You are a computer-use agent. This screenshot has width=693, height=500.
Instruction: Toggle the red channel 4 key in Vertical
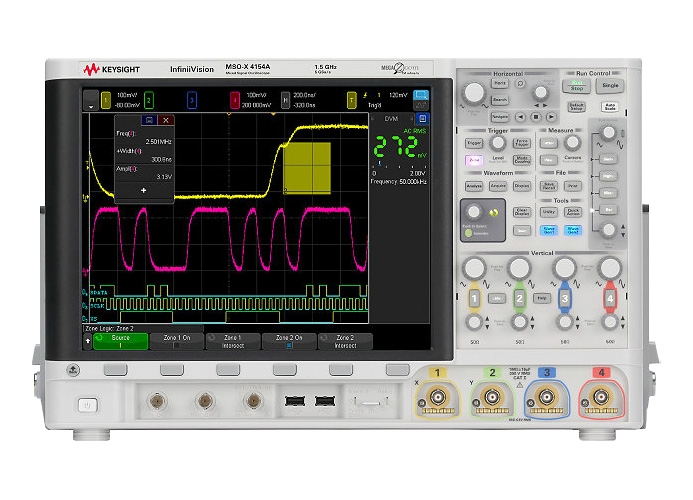click(610, 299)
